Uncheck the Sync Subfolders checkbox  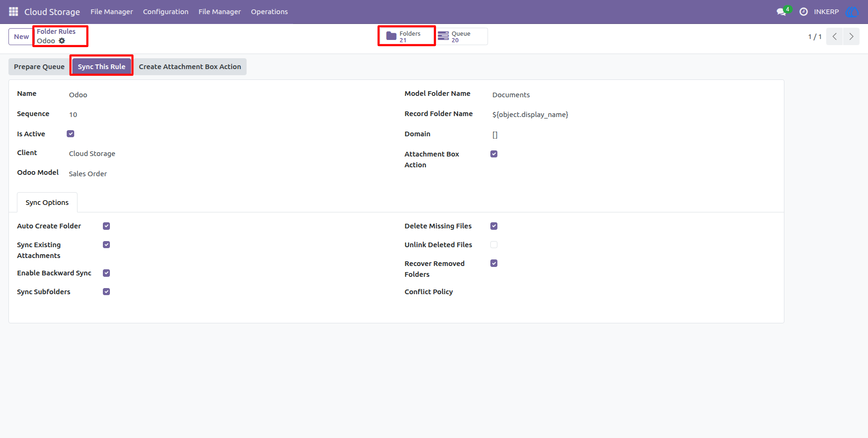click(107, 292)
